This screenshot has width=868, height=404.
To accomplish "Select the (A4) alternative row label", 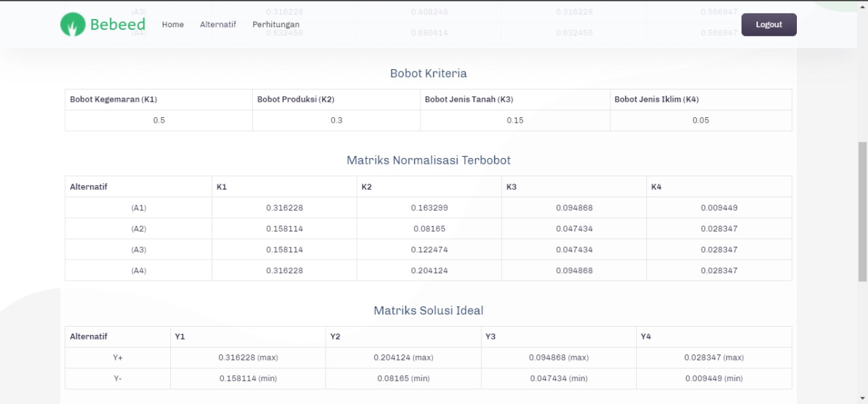I will click(138, 270).
